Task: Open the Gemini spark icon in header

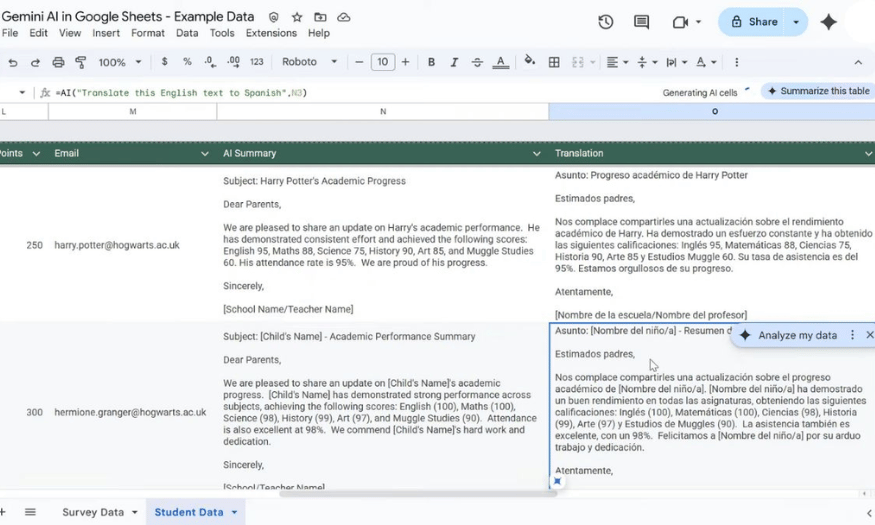Action: (x=829, y=22)
